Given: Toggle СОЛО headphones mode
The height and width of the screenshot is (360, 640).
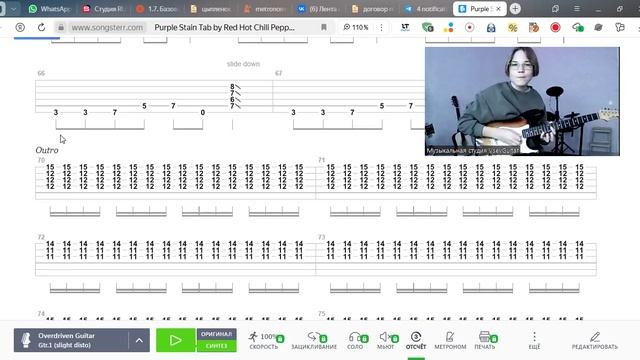Looking at the screenshot, I should pyautogui.click(x=355, y=340).
